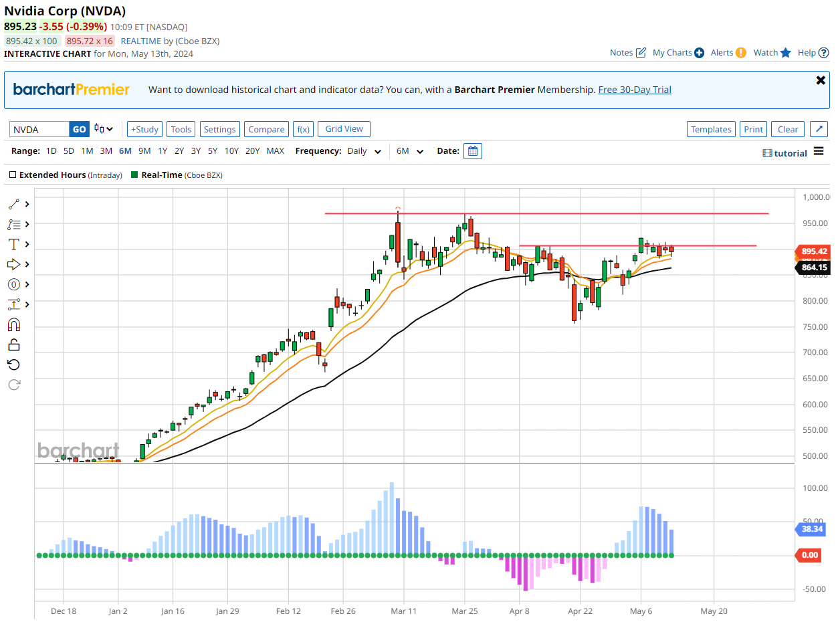Select the 5Y range
This screenshot has width=840, height=622.
pyautogui.click(x=213, y=151)
